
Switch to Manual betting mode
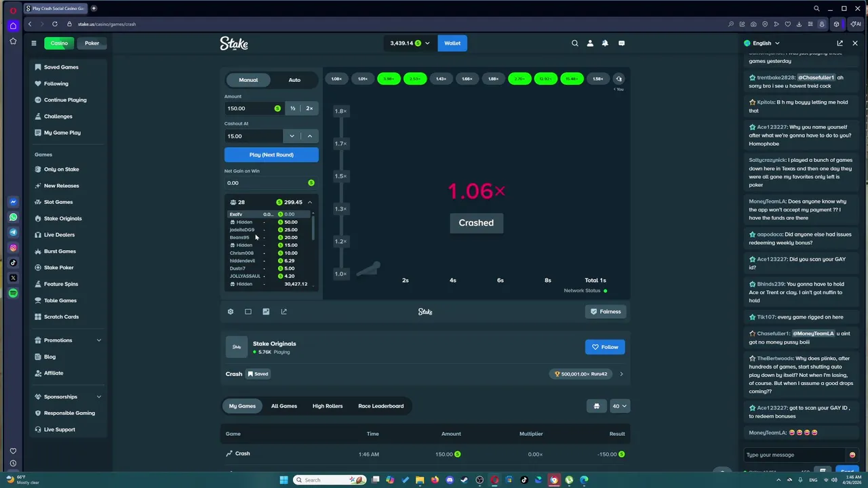[x=248, y=80]
